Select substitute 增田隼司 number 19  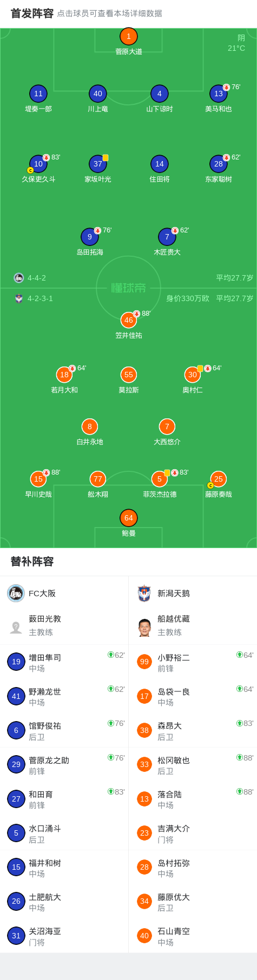tap(64, 662)
